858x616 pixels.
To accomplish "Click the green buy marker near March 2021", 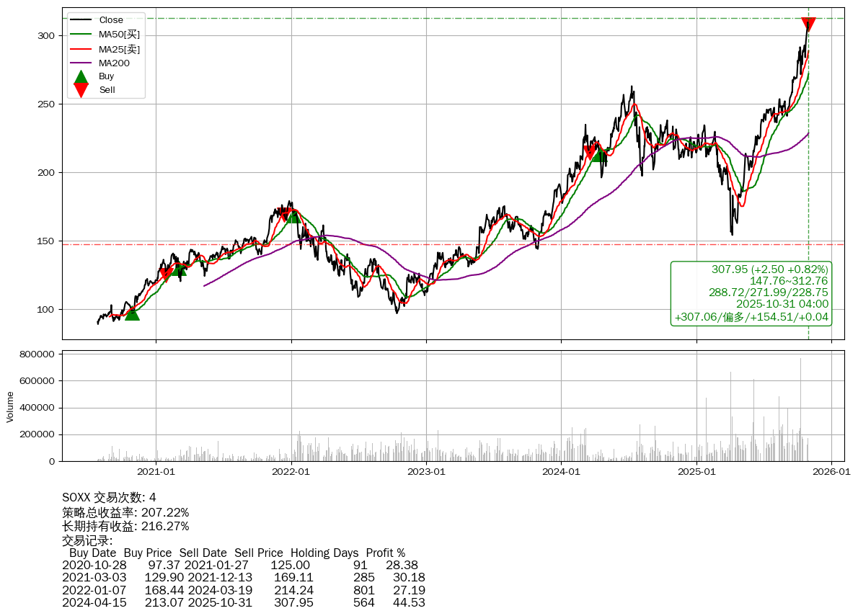I will [179, 269].
